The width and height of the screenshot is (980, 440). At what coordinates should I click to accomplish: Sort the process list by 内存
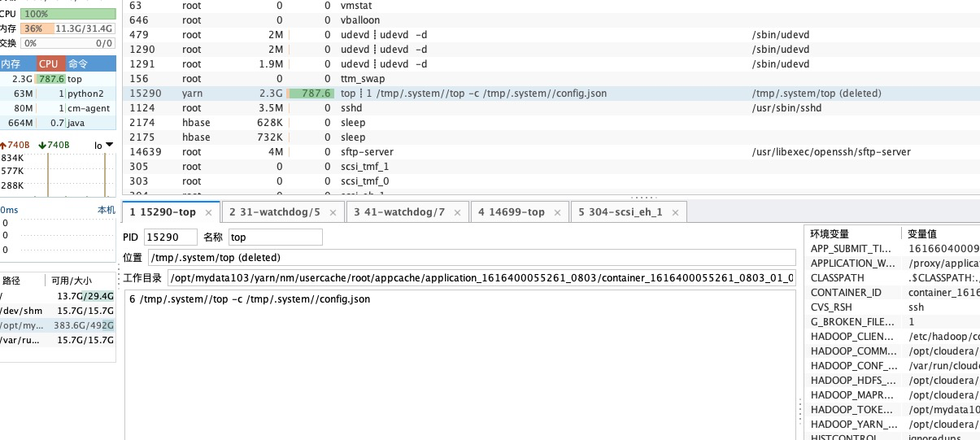[17, 64]
